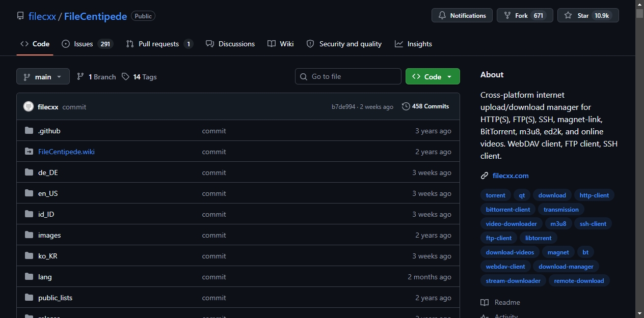
Task: Open the id_ID folder
Action: [46, 214]
